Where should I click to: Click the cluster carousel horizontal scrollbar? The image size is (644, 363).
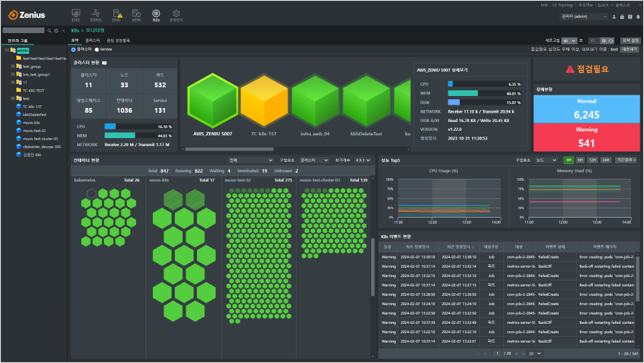[x=229, y=149]
